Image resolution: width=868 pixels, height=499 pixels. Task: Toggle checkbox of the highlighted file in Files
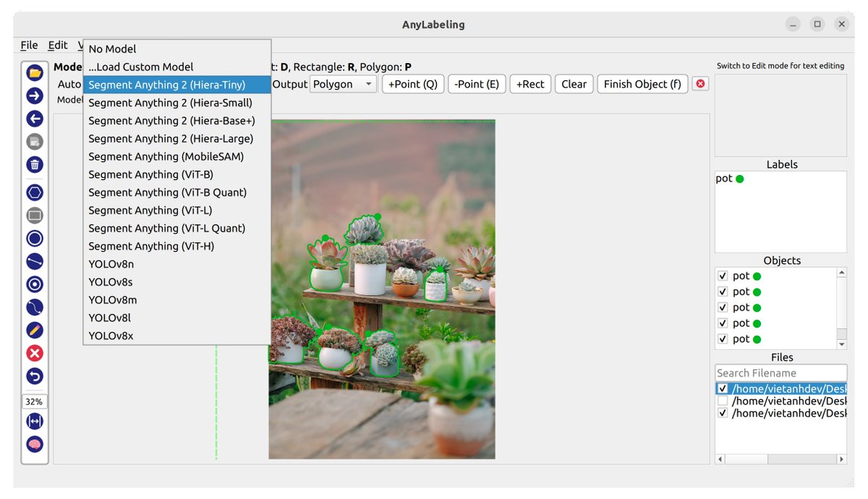point(723,389)
